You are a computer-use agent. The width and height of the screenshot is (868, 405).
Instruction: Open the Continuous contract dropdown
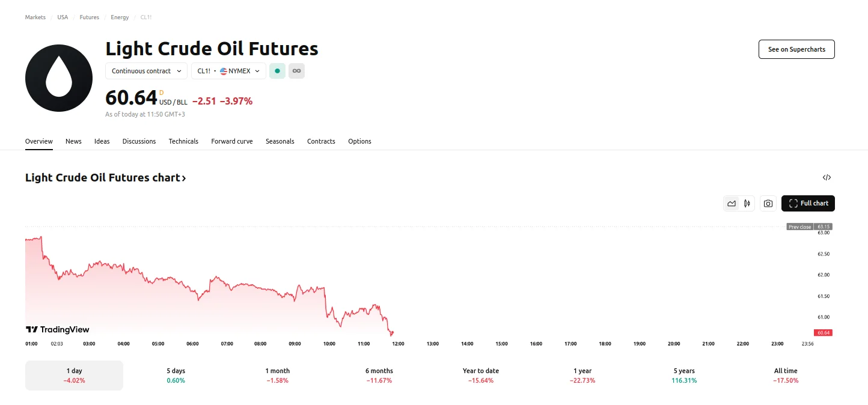tap(145, 71)
